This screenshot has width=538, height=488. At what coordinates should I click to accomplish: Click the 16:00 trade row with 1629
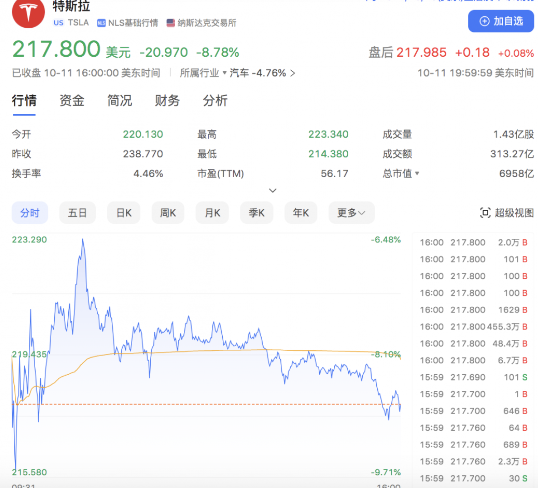click(473, 310)
